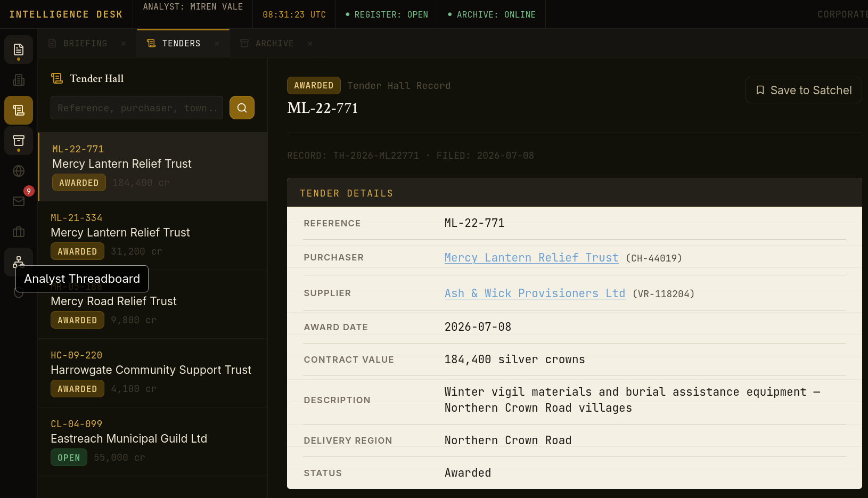
Task: Open Ash & Wick Provisioners Ltd link
Action: [535, 293]
